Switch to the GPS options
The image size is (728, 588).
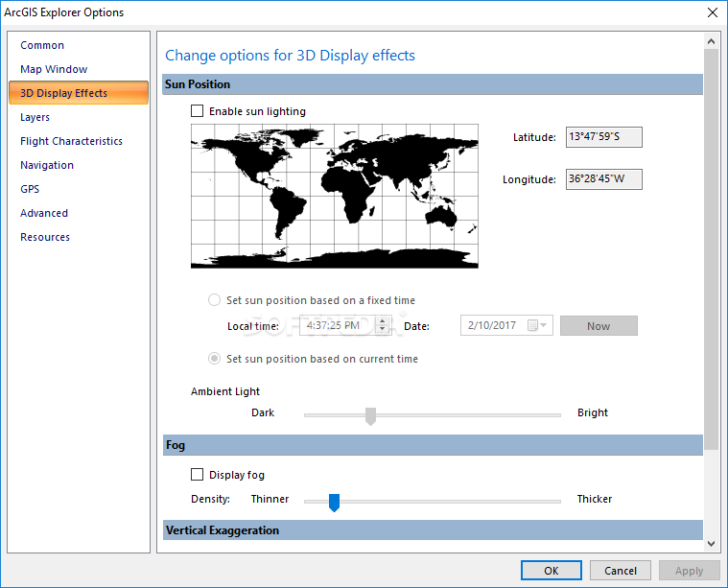click(x=30, y=189)
